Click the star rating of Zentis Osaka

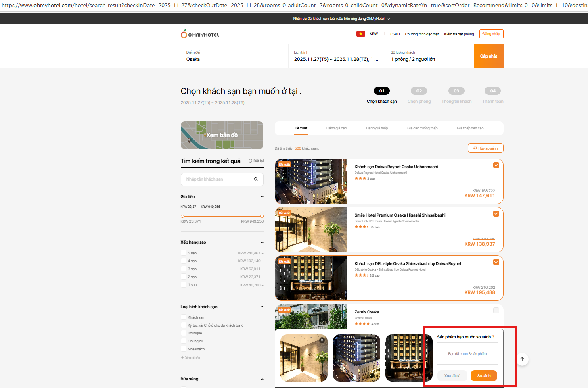pyautogui.click(x=362, y=324)
